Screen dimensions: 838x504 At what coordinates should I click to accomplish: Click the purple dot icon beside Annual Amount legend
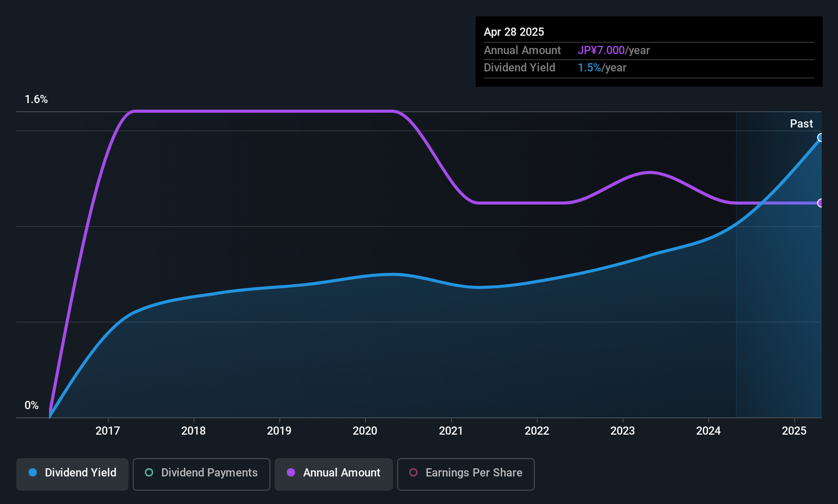point(291,472)
